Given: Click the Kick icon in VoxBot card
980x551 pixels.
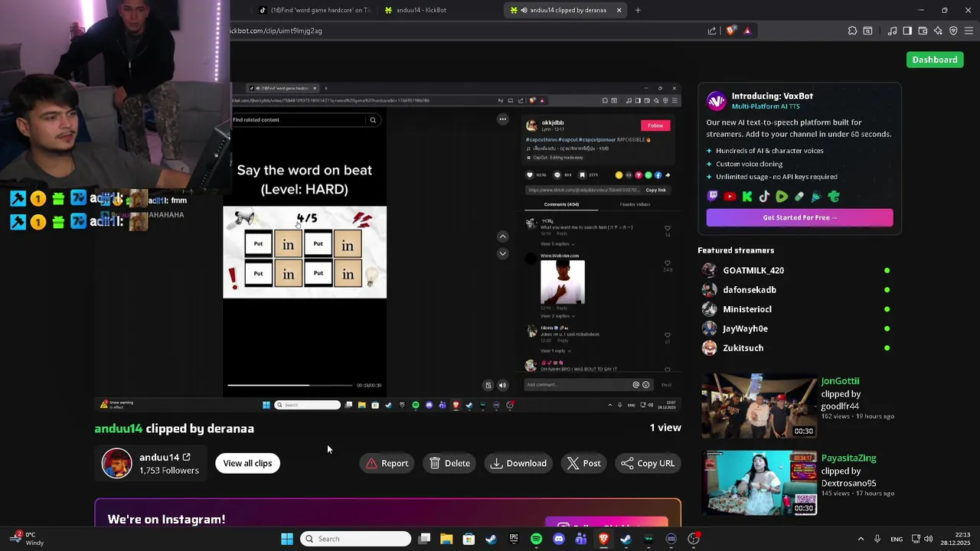Looking at the screenshot, I should 747,197.
